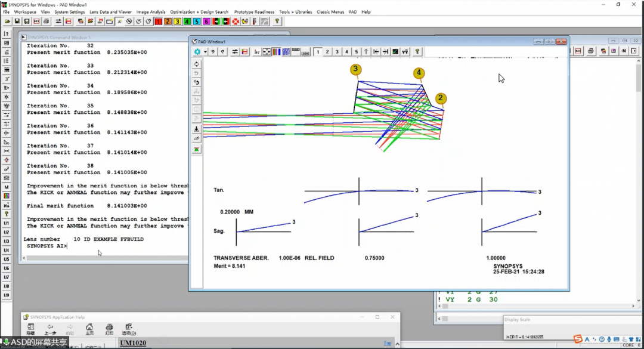The width and height of the screenshot is (644, 349).
Task: Open the Lens Data and Viewer menu
Action: click(110, 12)
